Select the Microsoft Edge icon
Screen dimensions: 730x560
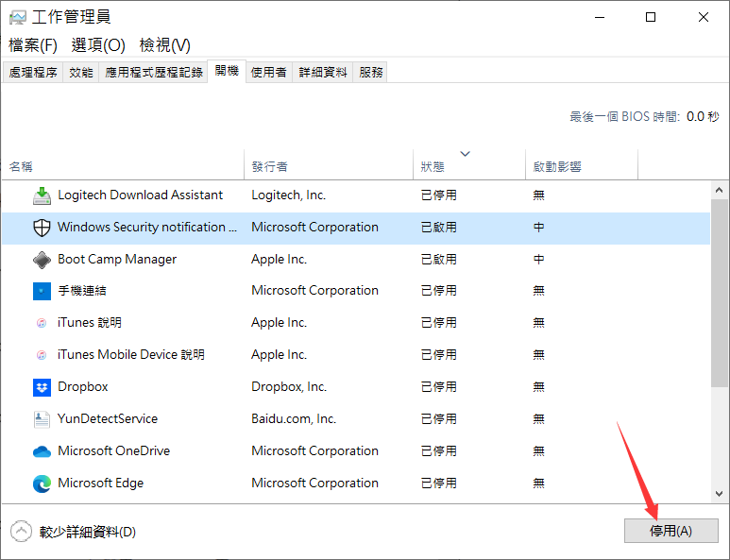42,484
